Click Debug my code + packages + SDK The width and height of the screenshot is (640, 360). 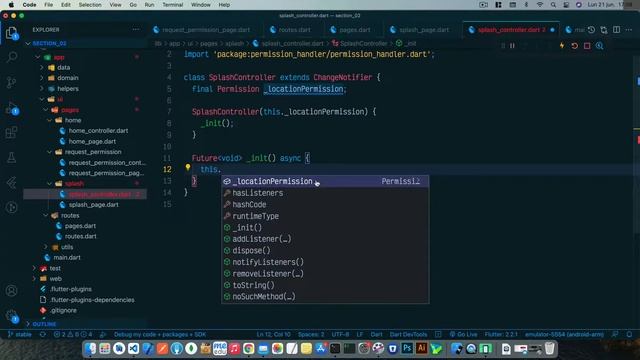tap(160, 334)
